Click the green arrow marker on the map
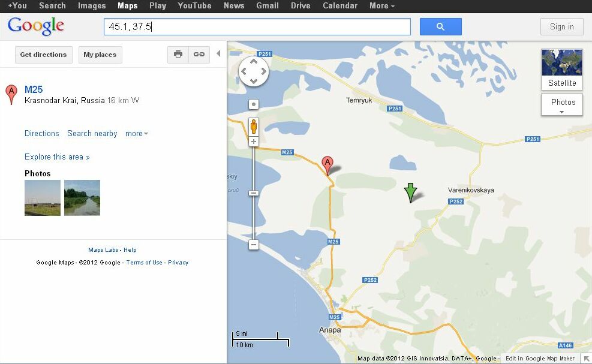 point(410,192)
